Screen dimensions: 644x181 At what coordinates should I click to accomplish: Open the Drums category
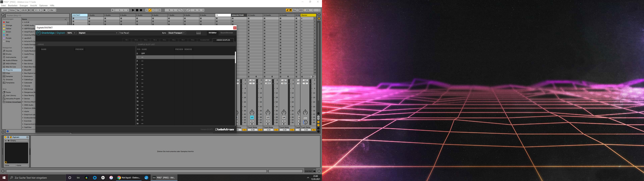(9, 54)
